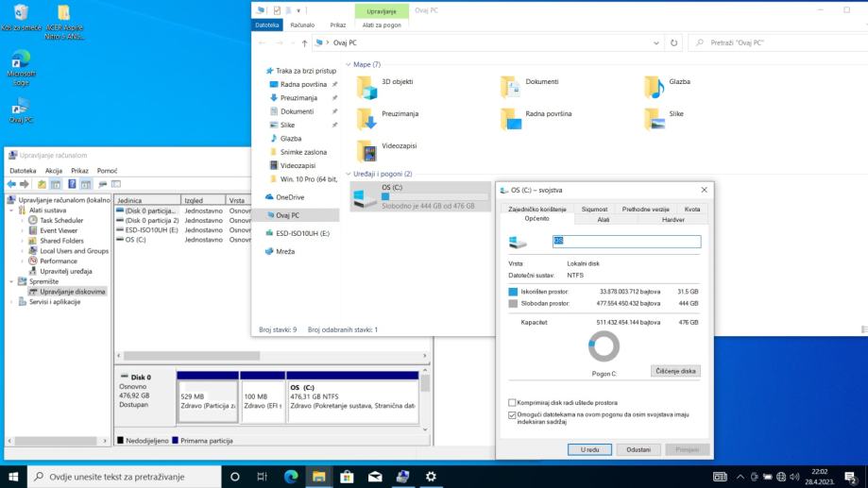Viewport: 868px width, 488px height.
Task: Open the address bar history dropdown
Action: pyautogui.click(x=656, y=42)
